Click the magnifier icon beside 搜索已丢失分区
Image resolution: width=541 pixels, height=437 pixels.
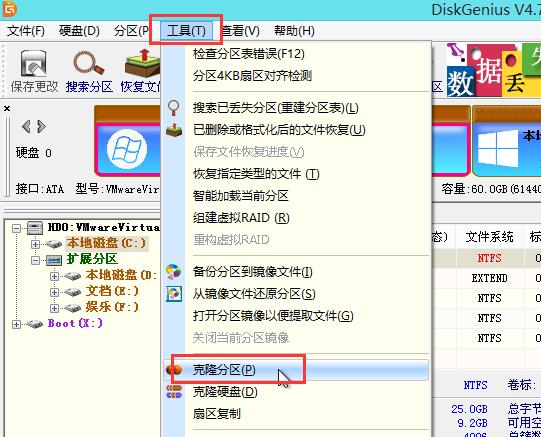173,108
